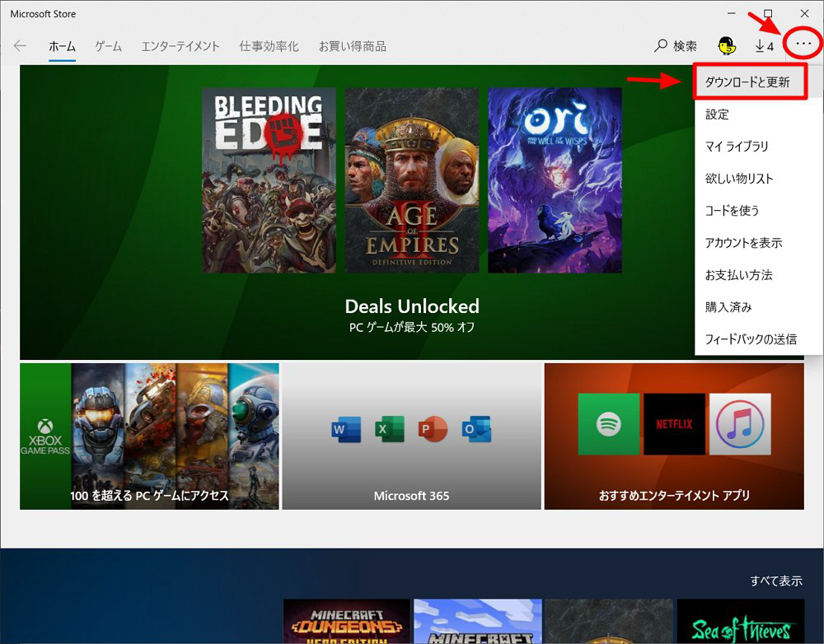Screen dimensions: 824x644
Task: Open the Ori Will of the Wisps cover
Action: 555,180
